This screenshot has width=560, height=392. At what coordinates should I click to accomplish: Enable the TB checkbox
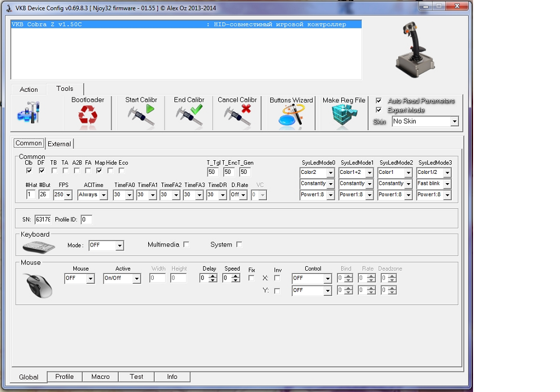pyautogui.click(x=54, y=171)
